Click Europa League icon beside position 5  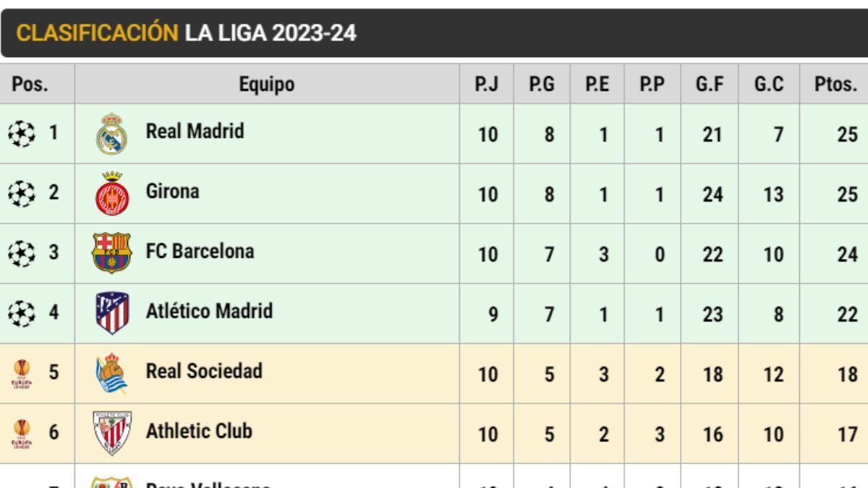[22, 374]
